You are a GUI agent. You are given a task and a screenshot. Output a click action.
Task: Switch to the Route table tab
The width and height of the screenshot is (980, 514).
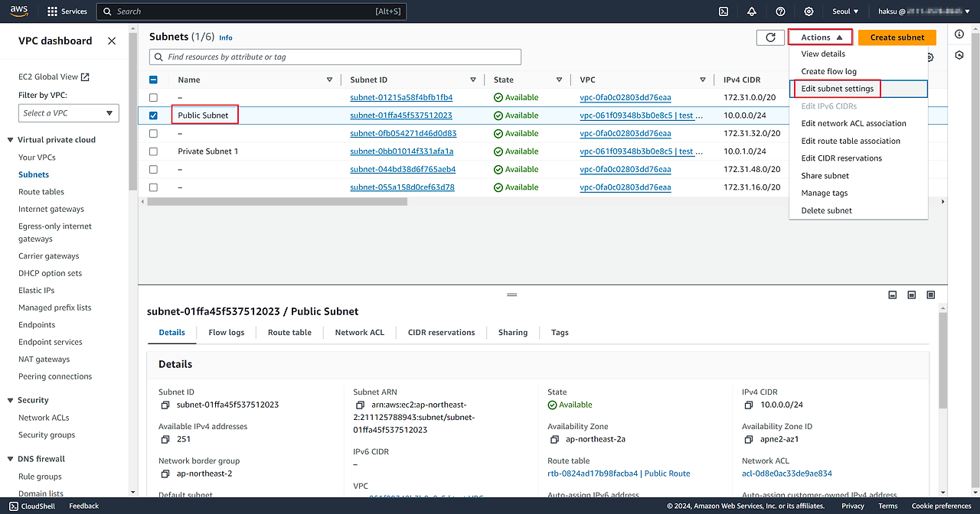point(289,333)
